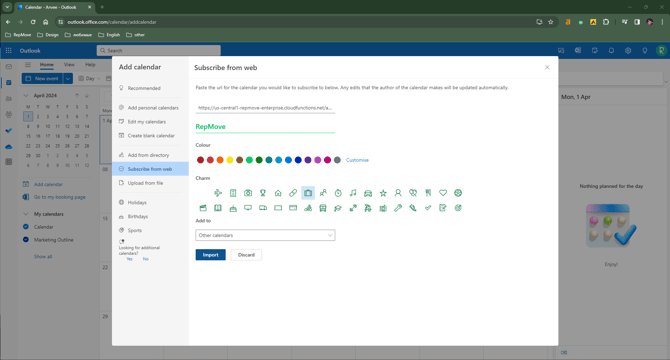Viewport: 670px width, 360px height.
Task: Go to Holidays calendars section
Action: point(137,202)
